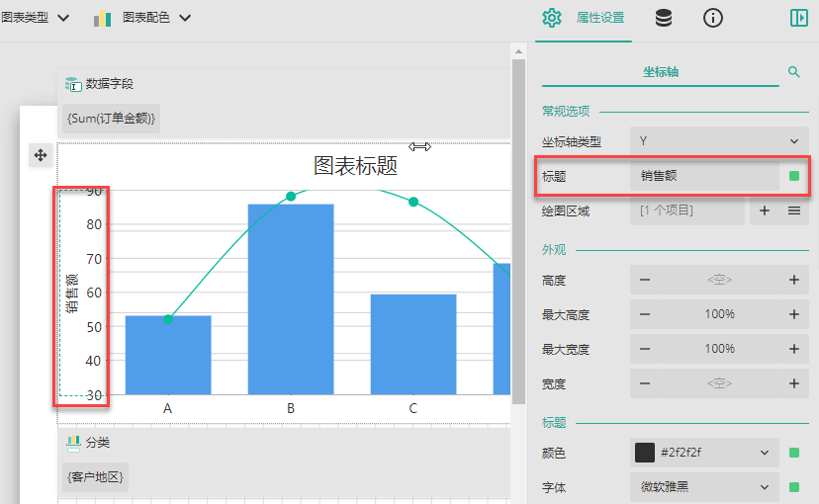The image size is (819, 504).
Task: Open the 图表类型 dropdown
Action: coord(35,18)
